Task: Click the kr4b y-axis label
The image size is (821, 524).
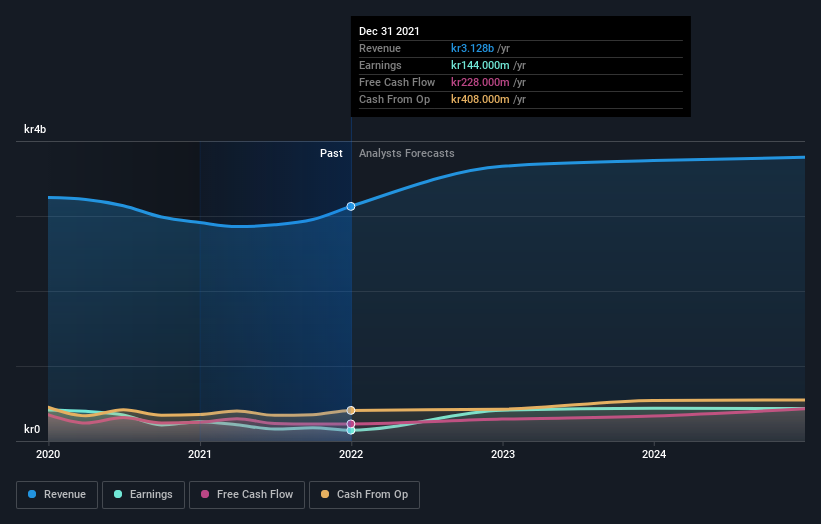Action: [x=35, y=129]
